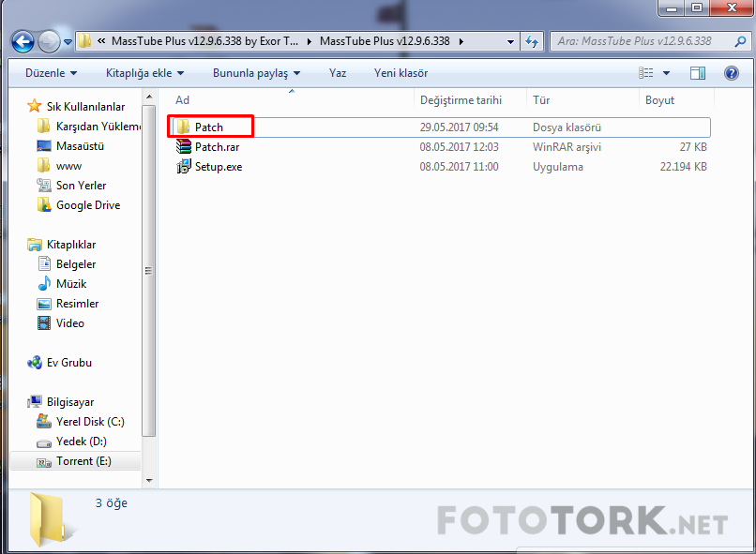This screenshot has width=756, height=554.
Task: Click the folder icon in address bar
Action: tap(84, 41)
